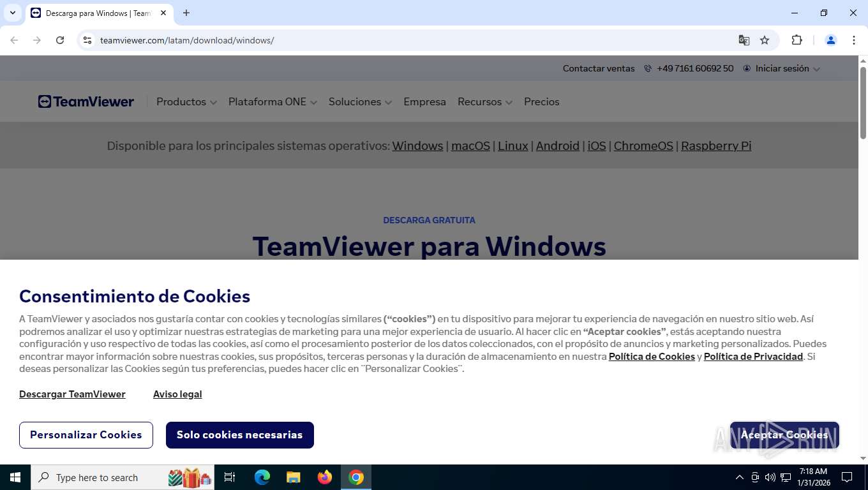Bookmark this page with the star icon
This screenshot has width=868, height=490.
click(x=765, y=40)
